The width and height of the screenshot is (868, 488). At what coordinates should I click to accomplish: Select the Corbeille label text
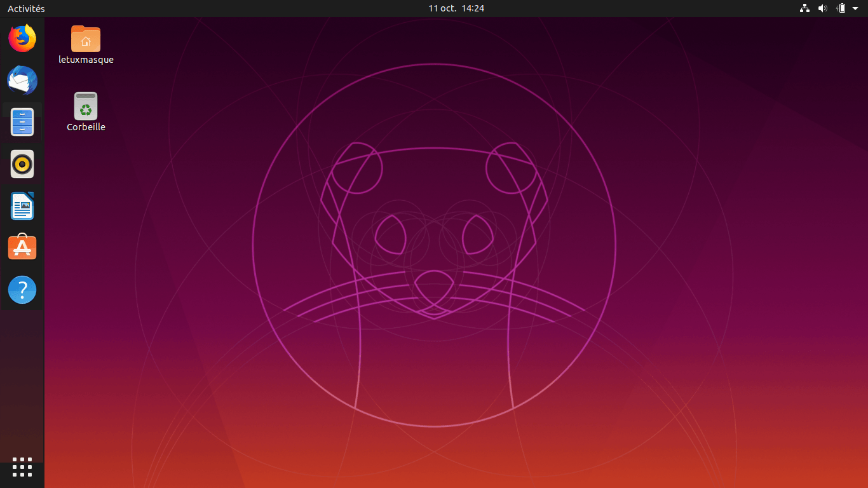[x=85, y=126]
